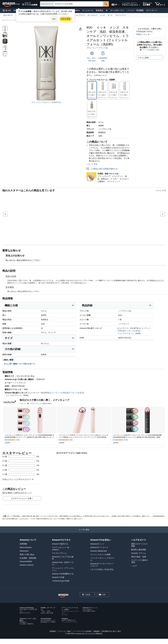The width and height of the screenshot is (168, 644).
Task: Select the third product thumbnail image
Action: click(5, 41)
